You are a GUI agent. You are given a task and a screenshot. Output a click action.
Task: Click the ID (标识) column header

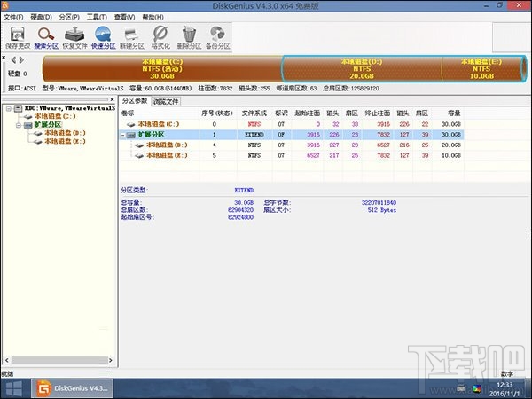pyautogui.click(x=282, y=113)
